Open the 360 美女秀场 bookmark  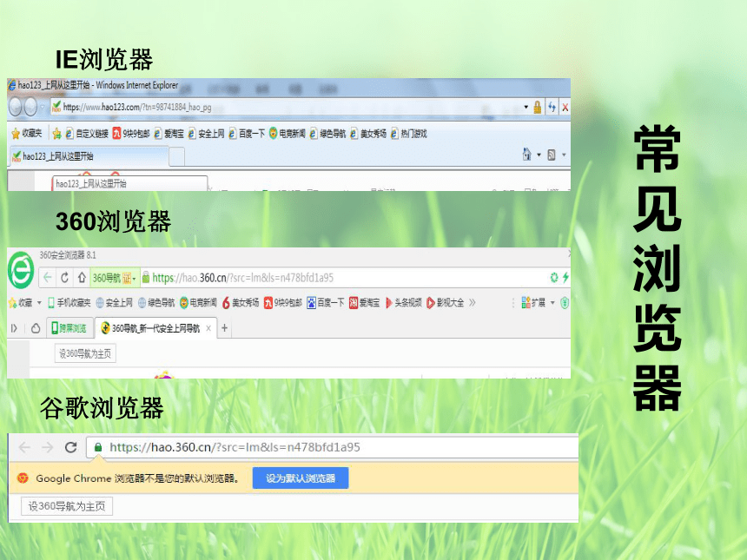click(241, 302)
